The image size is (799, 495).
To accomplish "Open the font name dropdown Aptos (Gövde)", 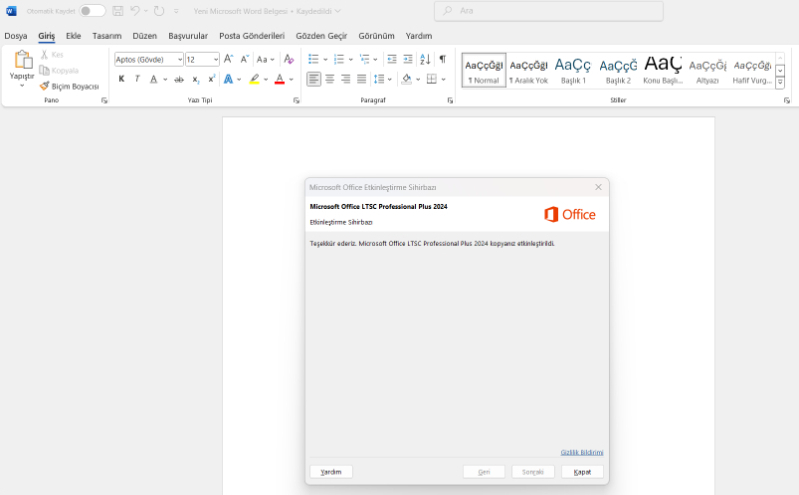I will point(180,60).
